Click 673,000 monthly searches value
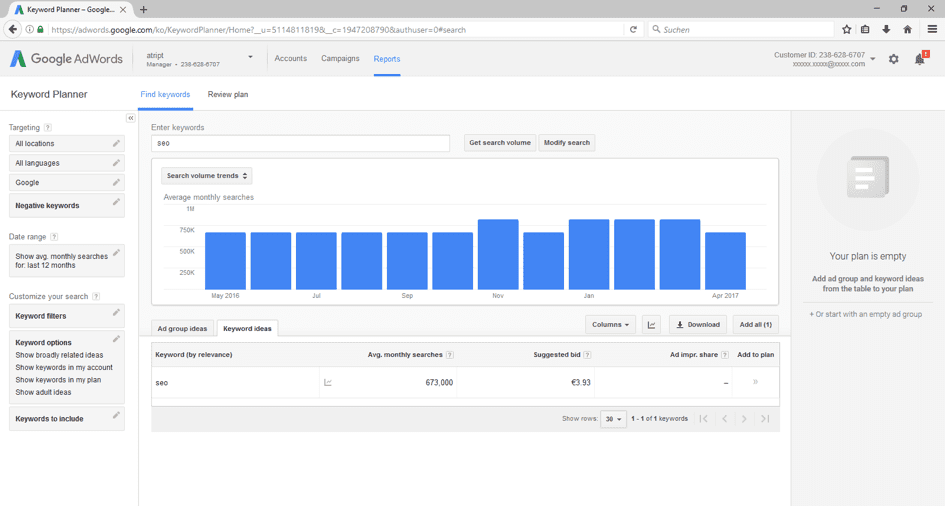 (x=439, y=383)
